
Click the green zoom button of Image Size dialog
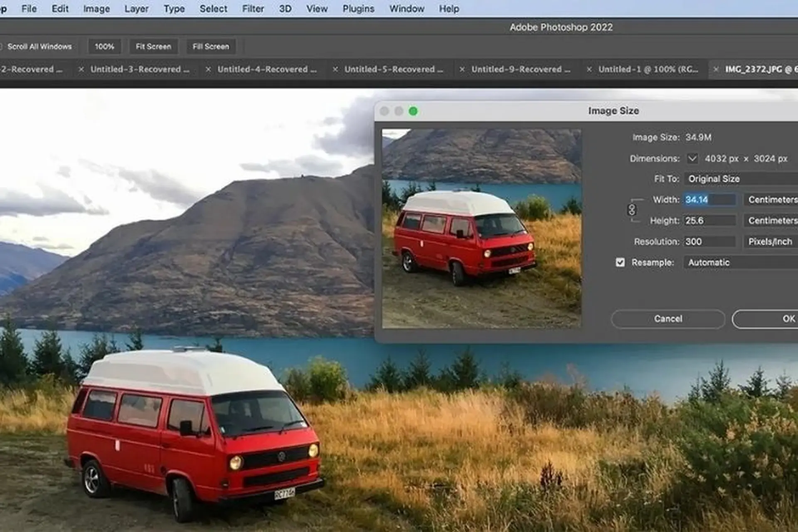point(413,111)
